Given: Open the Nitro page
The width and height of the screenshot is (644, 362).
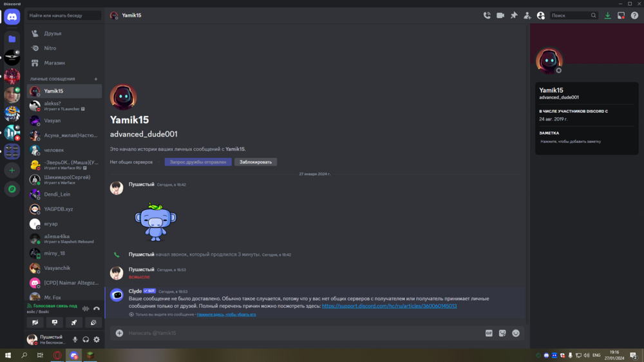Looking at the screenshot, I should 64,48.
